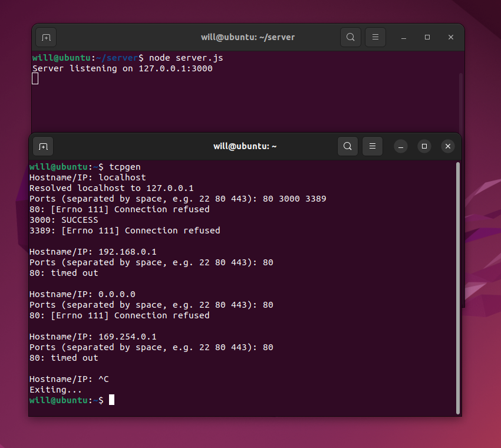
Task: Click the hollow cursor in server terminal
Action: coord(35,78)
